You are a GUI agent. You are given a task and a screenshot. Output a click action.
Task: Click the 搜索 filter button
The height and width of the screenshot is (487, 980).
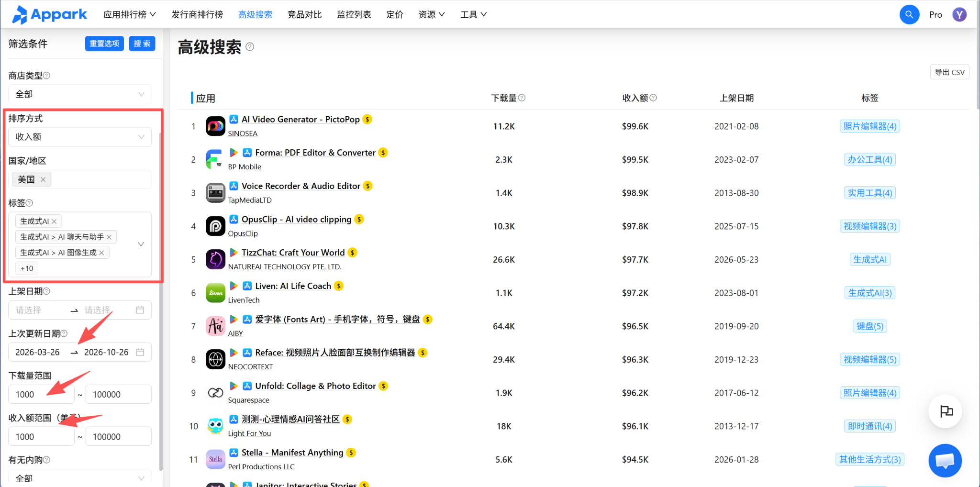(142, 44)
